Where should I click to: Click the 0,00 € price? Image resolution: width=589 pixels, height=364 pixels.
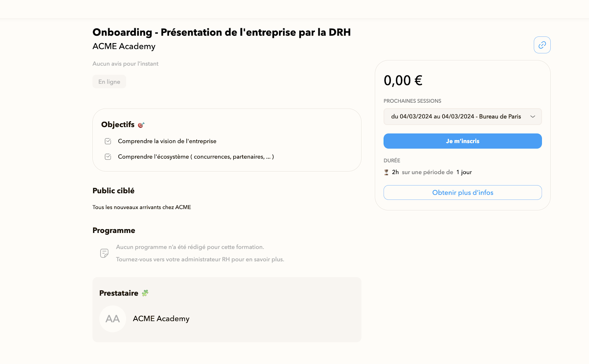(403, 81)
